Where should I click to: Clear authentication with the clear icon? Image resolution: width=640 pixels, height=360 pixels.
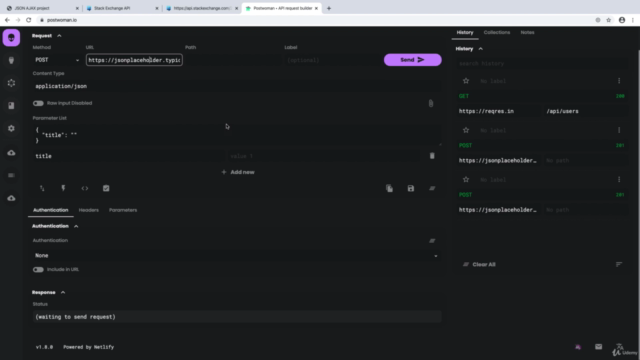(432, 241)
